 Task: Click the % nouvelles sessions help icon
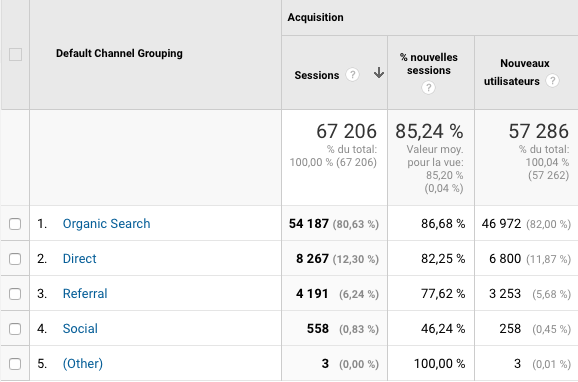coord(428,88)
